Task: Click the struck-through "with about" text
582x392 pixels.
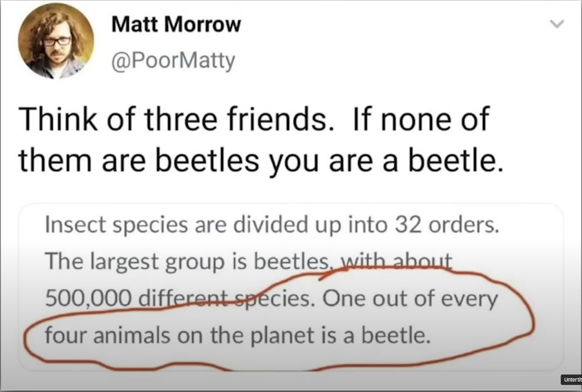Action: pyautogui.click(x=396, y=262)
